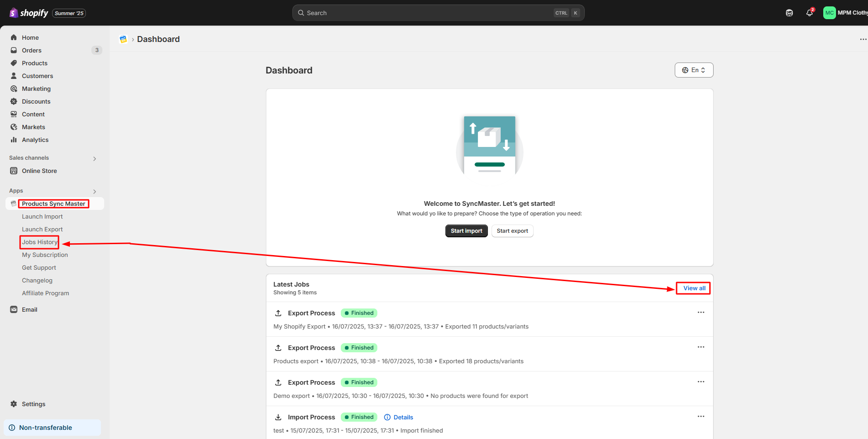Open the En language dropdown
868x439 pixels.
[694, 70]
